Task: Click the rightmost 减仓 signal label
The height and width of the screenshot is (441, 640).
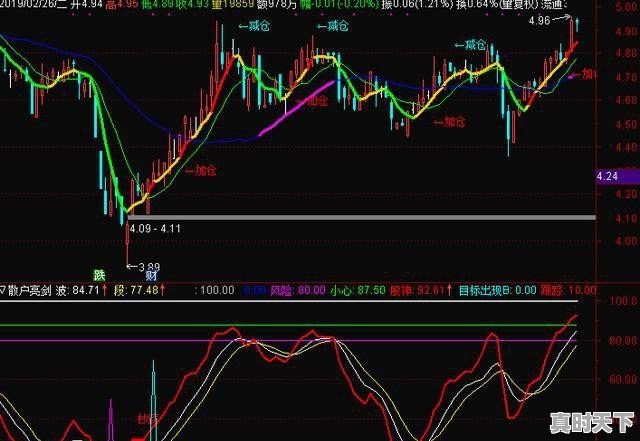Action: (470, 45)
